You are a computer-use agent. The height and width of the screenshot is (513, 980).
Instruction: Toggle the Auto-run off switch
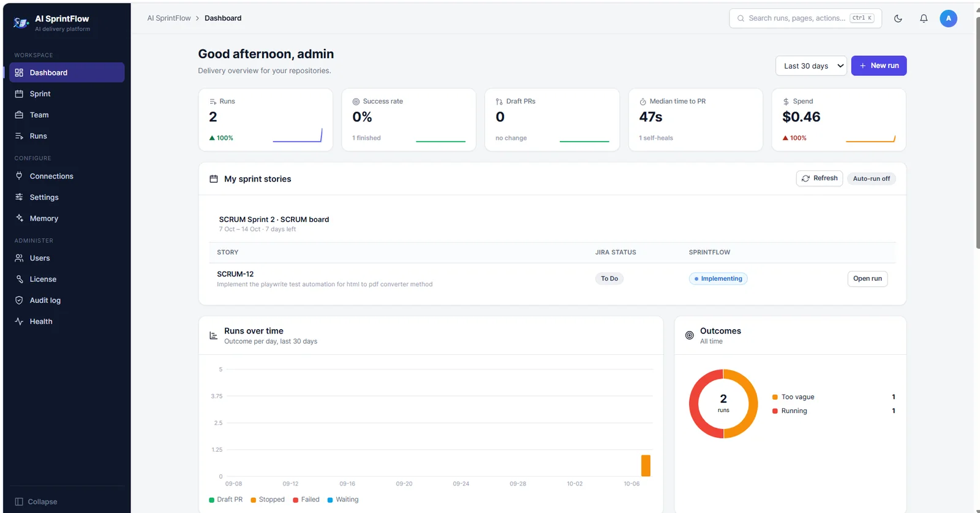point(872,178)
